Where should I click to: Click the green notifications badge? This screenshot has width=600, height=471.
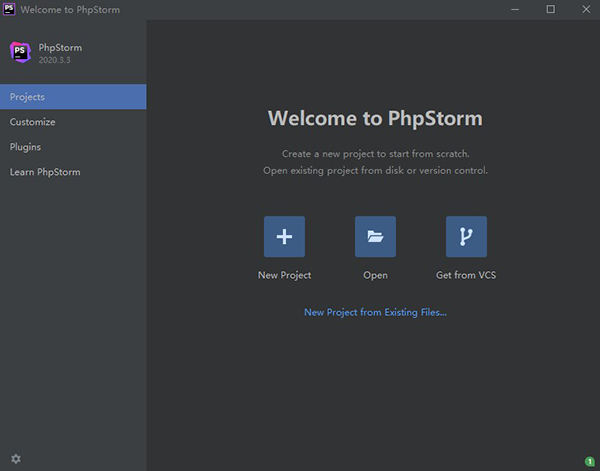[590, 461]
